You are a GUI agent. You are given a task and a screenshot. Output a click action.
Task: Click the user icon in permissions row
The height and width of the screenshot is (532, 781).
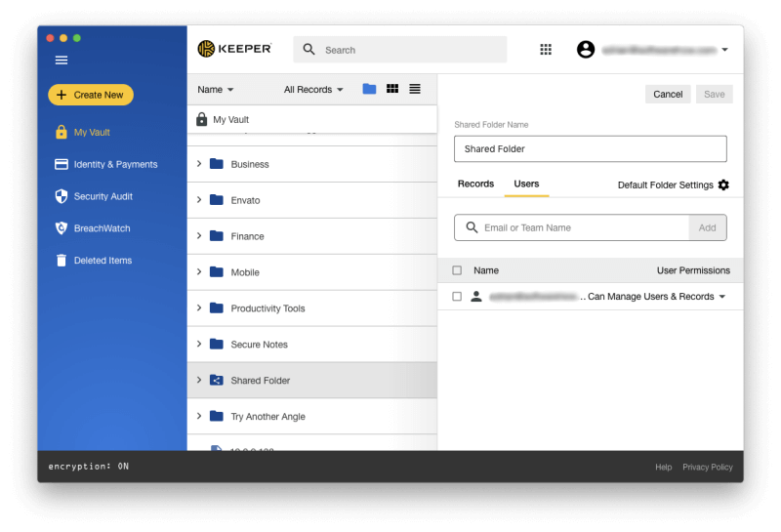point(476,297)
